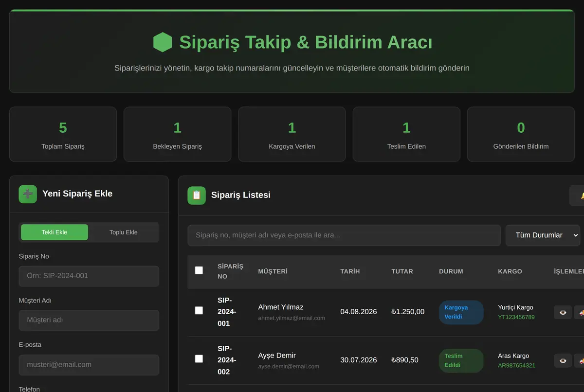The height and width of the screenshot is (392, 584).
Task: Click the date 04.08.2026
Action: click(x=359, y=312)
